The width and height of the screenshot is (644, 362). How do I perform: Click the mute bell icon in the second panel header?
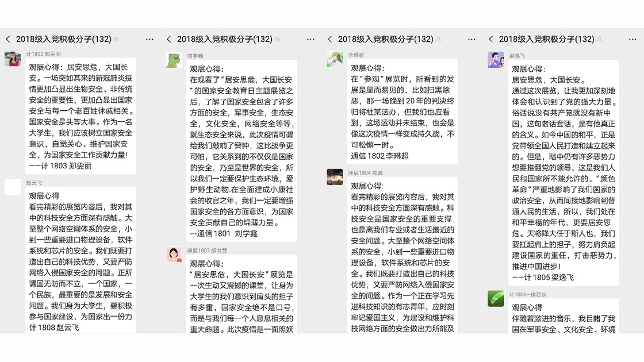click(x=278, y=40)
